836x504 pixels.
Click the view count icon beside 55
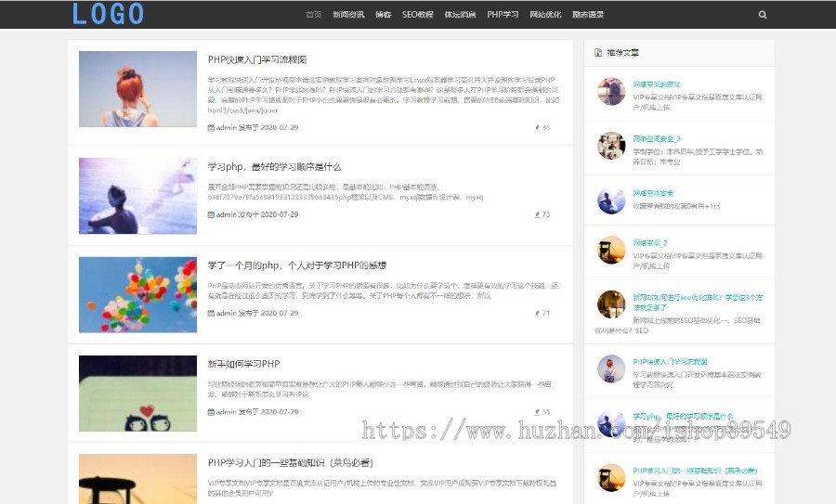point(537,412)
